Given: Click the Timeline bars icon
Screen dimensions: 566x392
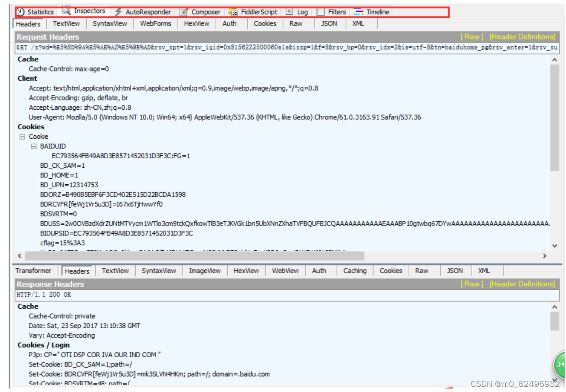Looking at the screenshot, I should [x=358, y=12].
